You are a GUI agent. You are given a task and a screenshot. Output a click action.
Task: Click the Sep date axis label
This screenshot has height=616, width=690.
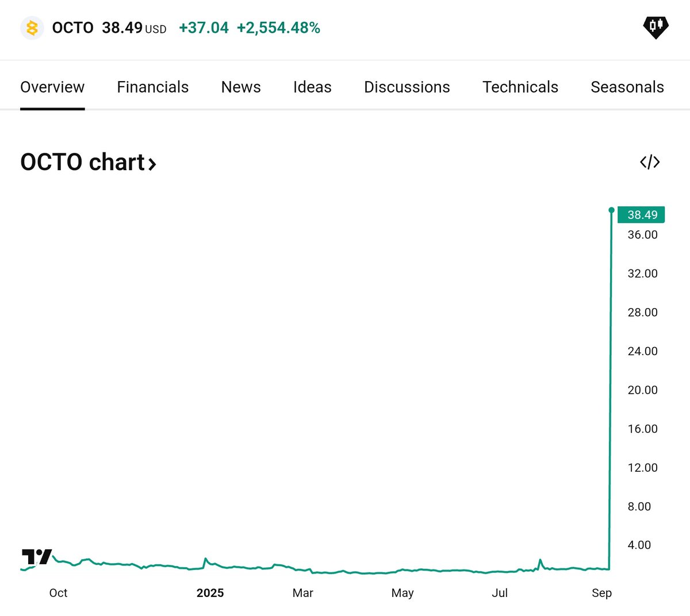[x=601, y=593]
